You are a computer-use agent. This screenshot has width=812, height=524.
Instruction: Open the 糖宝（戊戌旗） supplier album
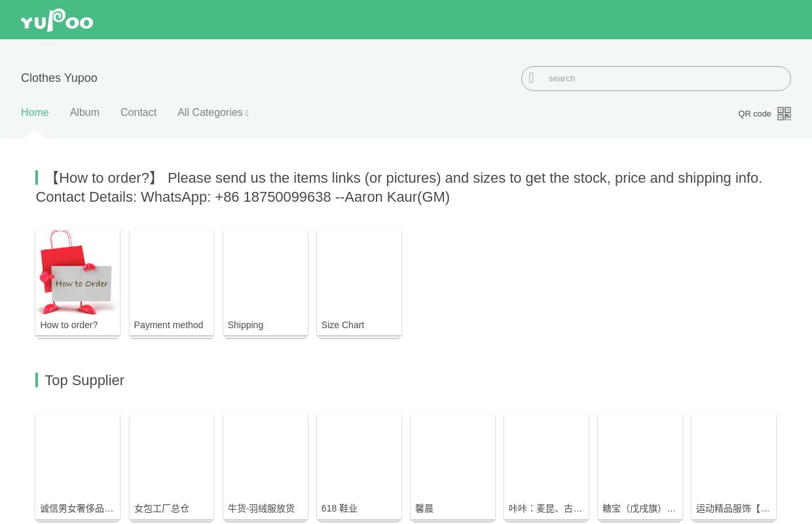[x=640, y=466]
